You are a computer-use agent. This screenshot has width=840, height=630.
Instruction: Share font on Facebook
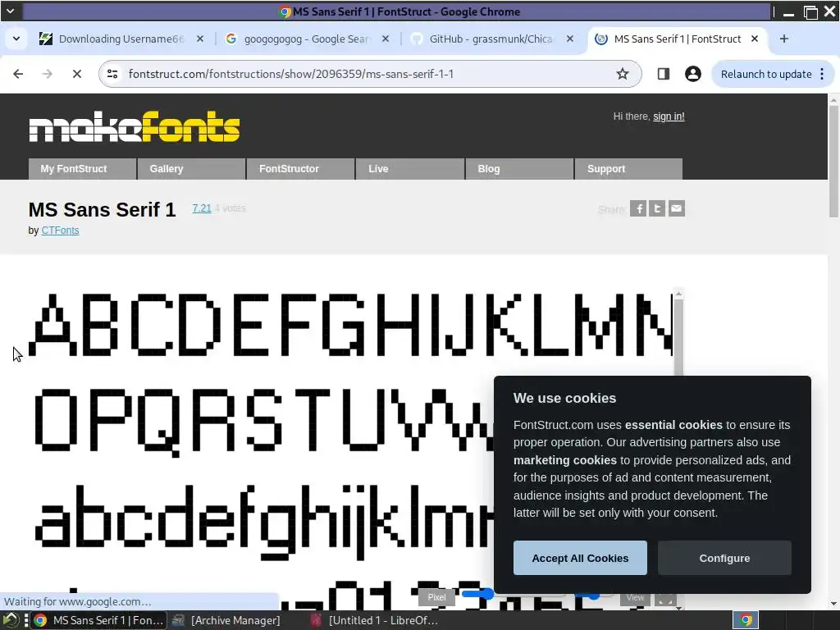pyautogui.click(x=637, y=208)
